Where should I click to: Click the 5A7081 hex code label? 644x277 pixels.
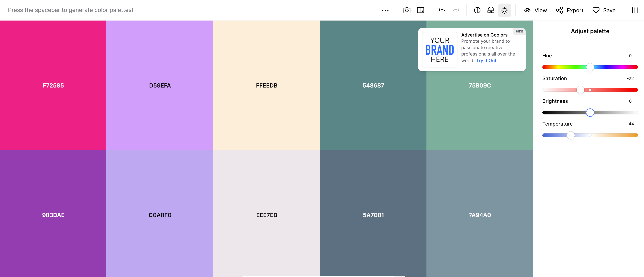click(x=373, y=215)
